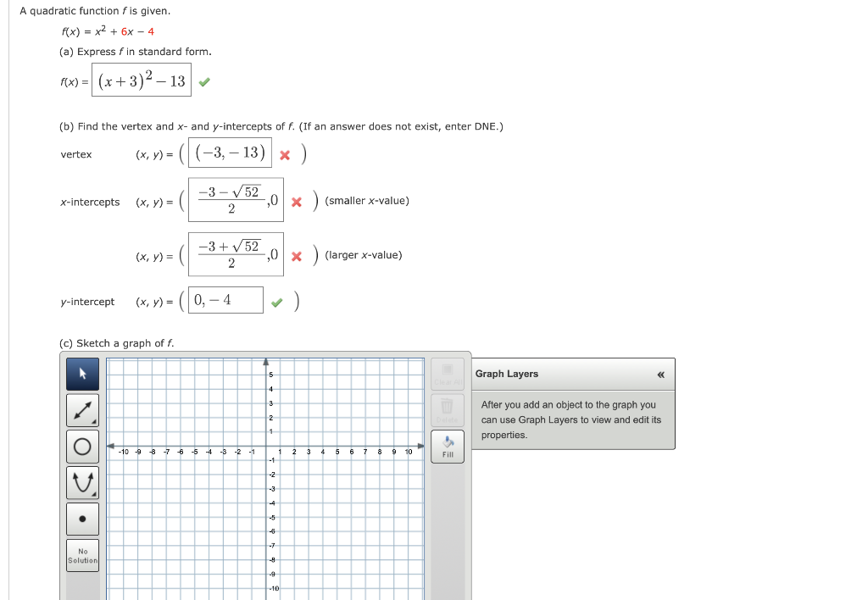Select the point plotting tool
Screen dimensions: 868x600
82,518
